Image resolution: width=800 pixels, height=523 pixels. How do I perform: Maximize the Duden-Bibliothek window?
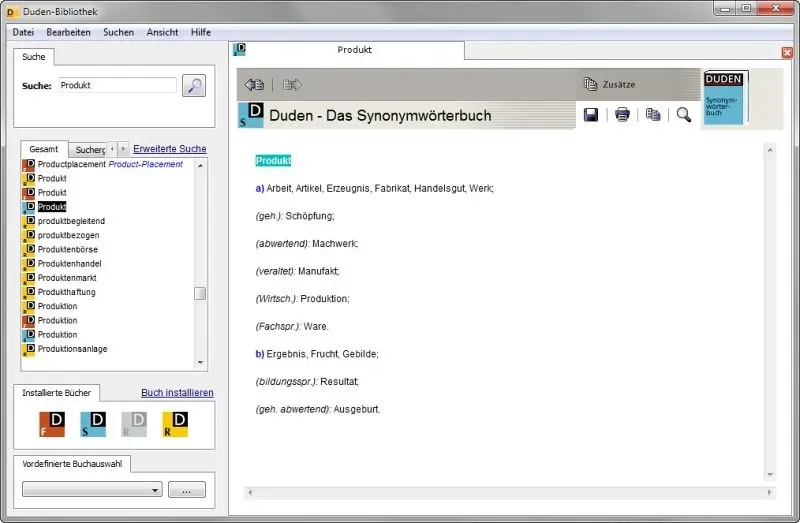(x=746, y=8)
